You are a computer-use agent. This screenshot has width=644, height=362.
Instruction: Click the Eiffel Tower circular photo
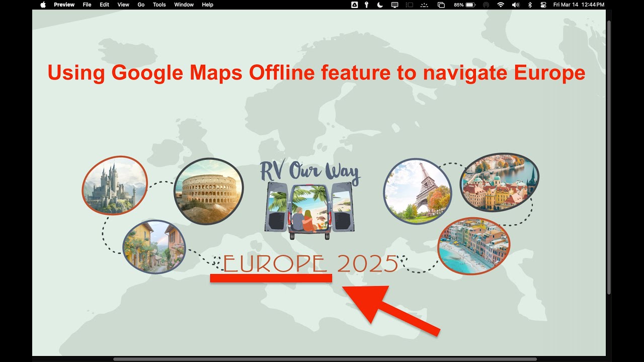(418, 191)
